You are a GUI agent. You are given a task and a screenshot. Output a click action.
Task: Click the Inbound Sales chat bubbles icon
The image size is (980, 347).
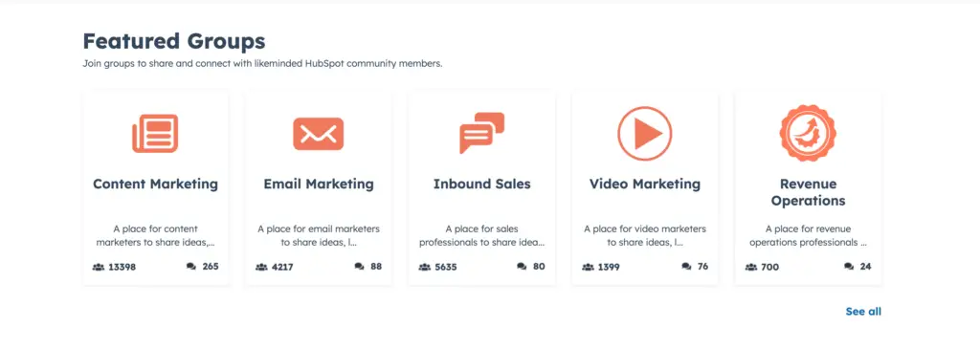click(481, 133)
